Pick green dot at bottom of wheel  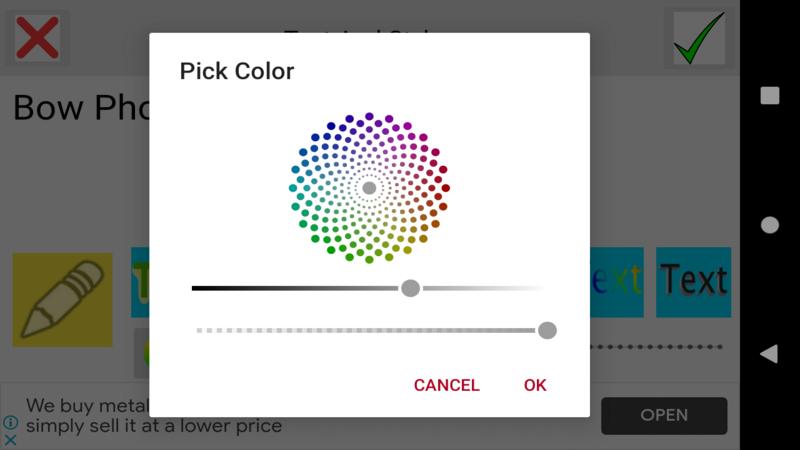click(x=369, y=259)
